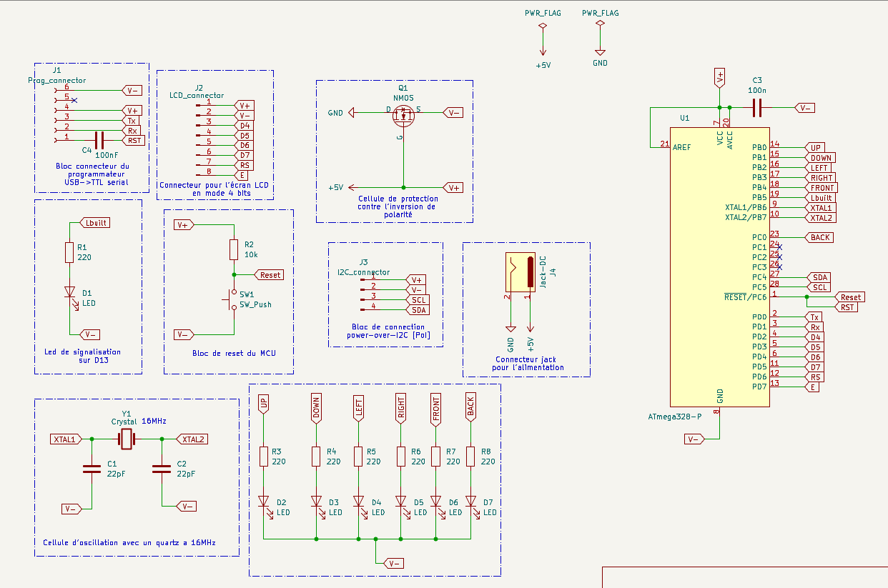Click the ATmega328-P U1 chip body

(x=719, y=271)
